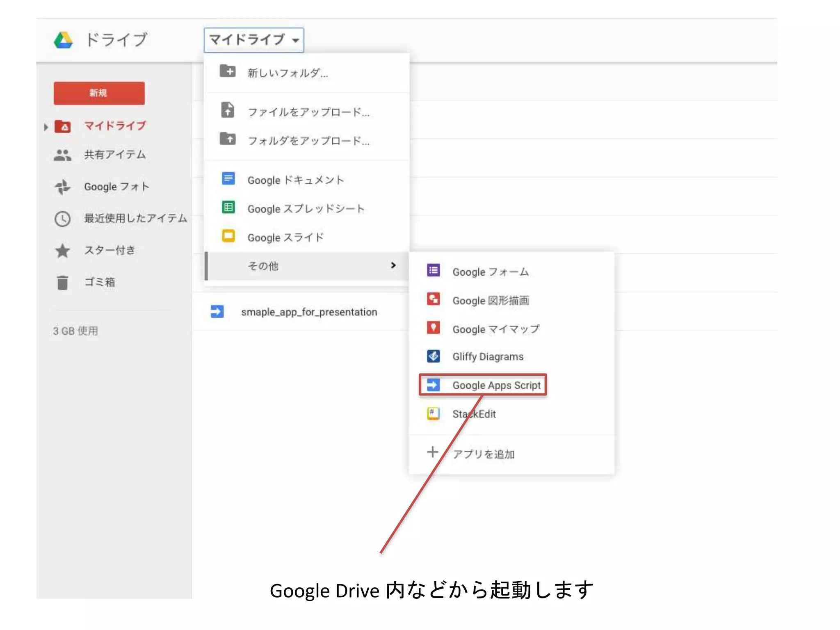Click the red Google Drawings icon
The width and height of the screenshot is (840, 630).
click(x=433, y=299)
